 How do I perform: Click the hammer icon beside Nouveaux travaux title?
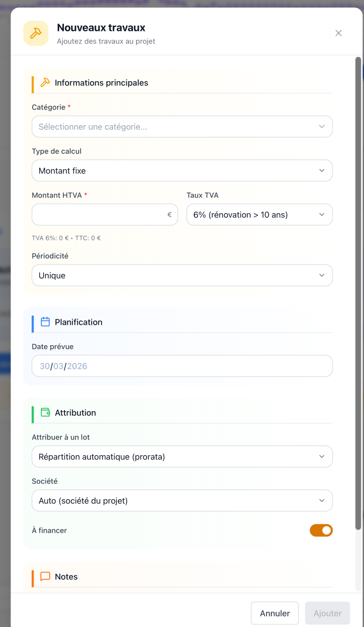(36, 33)
